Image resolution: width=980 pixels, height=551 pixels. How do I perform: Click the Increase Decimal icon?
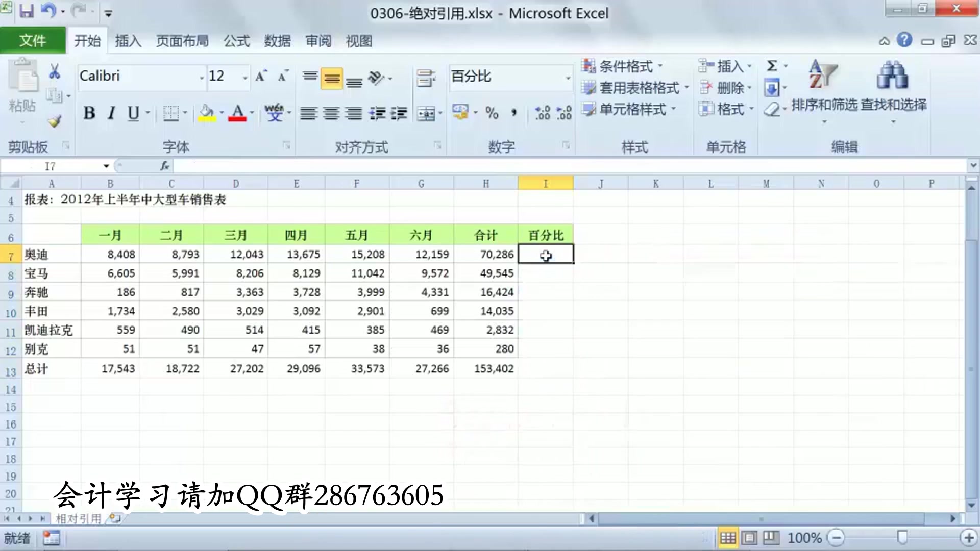point(542,113)
